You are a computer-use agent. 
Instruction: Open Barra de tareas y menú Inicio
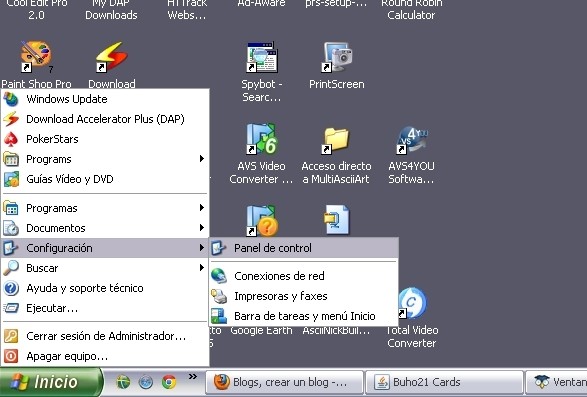click(304, 316)
